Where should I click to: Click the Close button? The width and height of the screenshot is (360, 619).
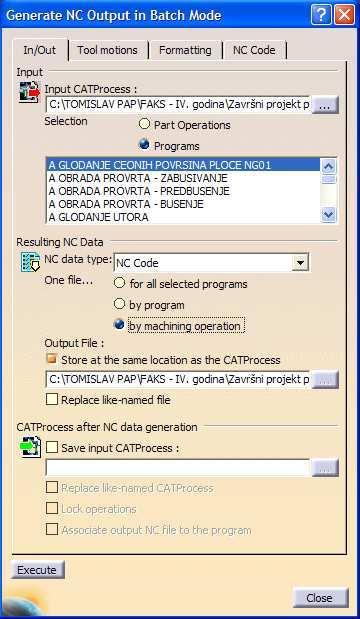pos(319,598)
